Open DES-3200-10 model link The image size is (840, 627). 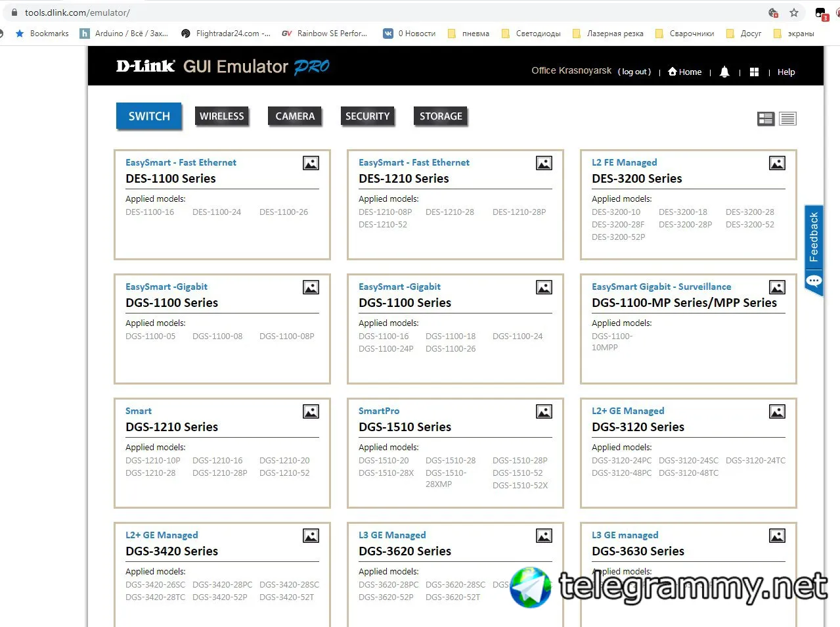[616, 212]
